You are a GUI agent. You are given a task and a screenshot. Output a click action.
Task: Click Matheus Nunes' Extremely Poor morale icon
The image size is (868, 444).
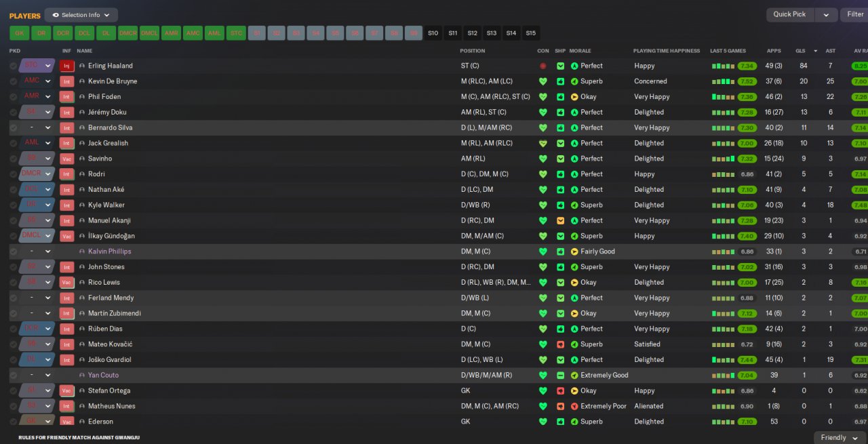coord(574,406)
